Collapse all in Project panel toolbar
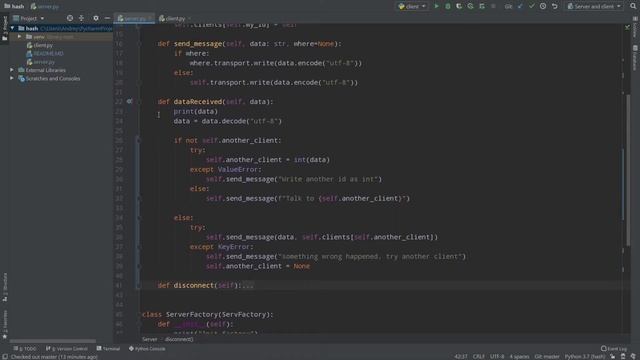 [x=81, y=18]
